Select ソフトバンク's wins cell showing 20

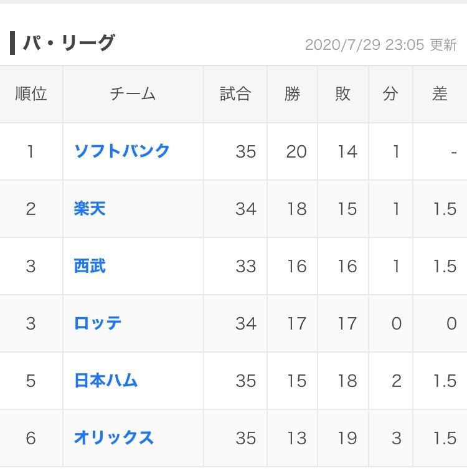(x=296, y=151)
